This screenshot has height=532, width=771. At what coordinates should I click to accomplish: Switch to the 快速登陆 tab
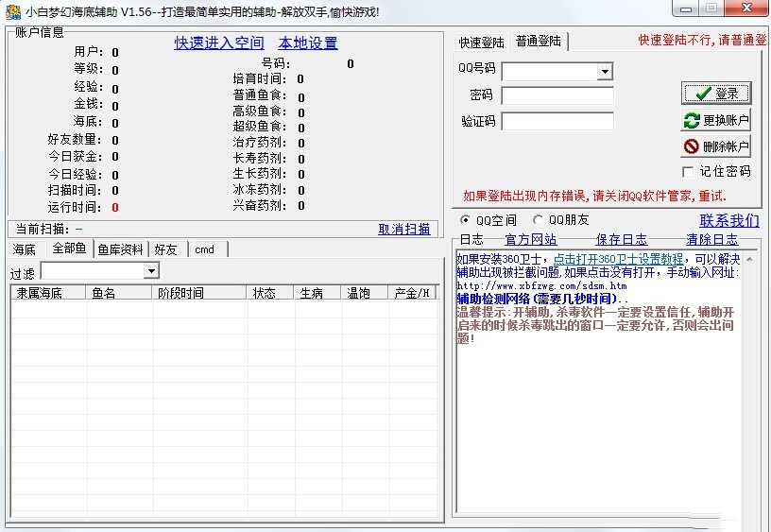(481, 43)
